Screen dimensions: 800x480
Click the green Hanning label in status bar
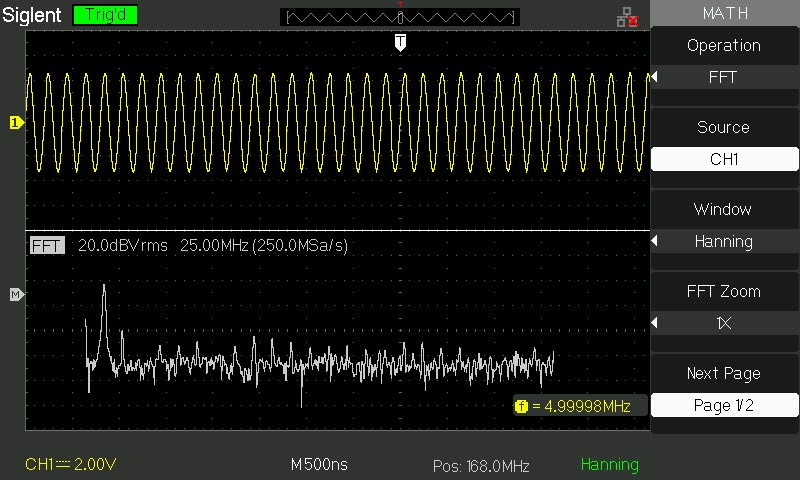click(x=609, y=465)
